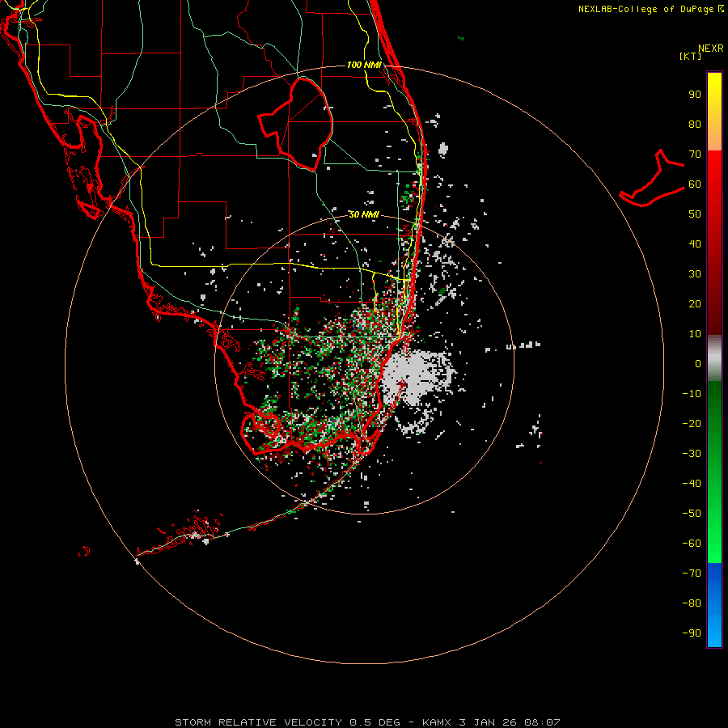Select the -10 knot scale label
Screen dimensions: 728x728
[x=692, y=394]
